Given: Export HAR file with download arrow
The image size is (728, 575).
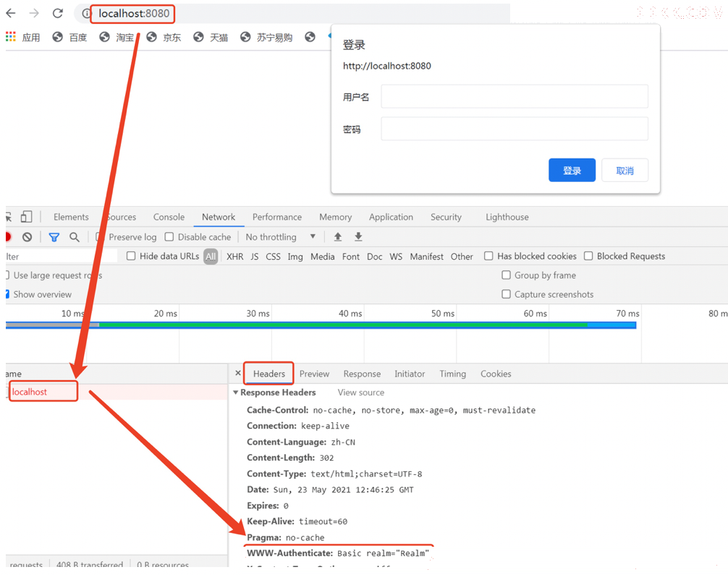Looking at the screenshot, I should 358,237.
